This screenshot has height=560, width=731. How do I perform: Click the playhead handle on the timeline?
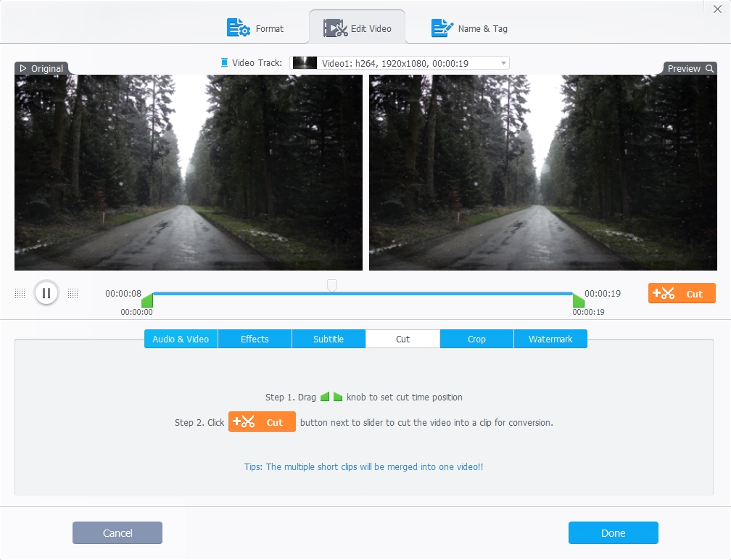pos(331,285)
